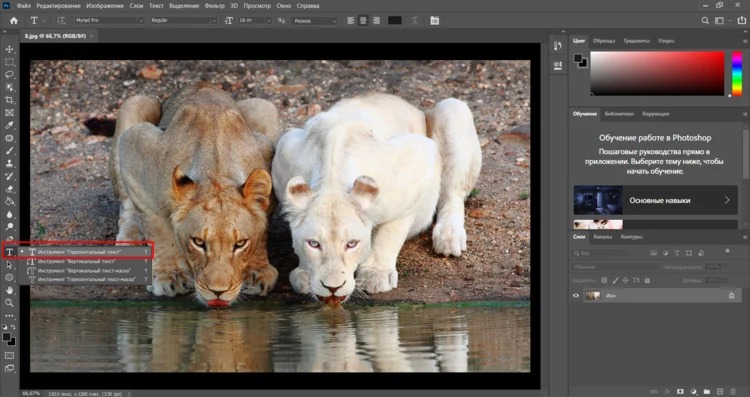Switch to the Образцы tab
750x397 pixels.
coord(604,41)
